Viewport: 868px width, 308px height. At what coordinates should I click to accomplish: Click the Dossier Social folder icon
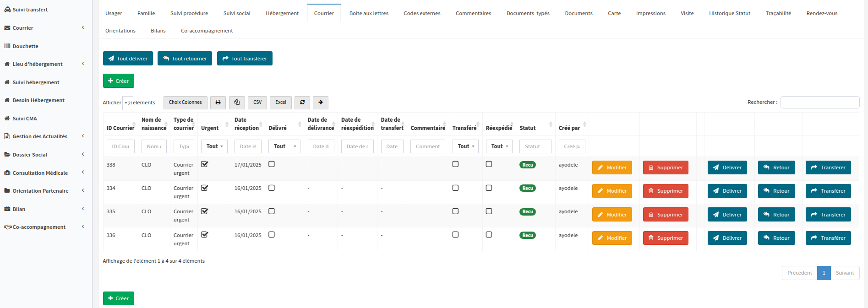point(7,155)
